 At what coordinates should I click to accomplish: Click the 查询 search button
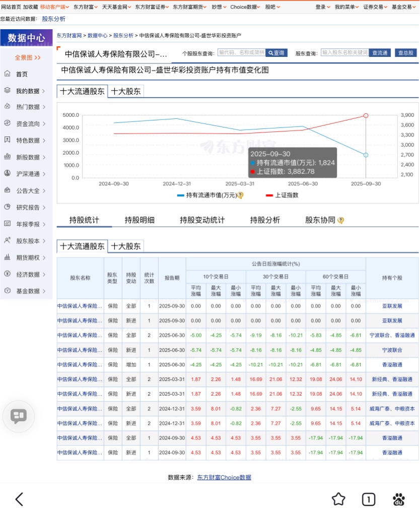pyautogui.click(x=276, y=52)
